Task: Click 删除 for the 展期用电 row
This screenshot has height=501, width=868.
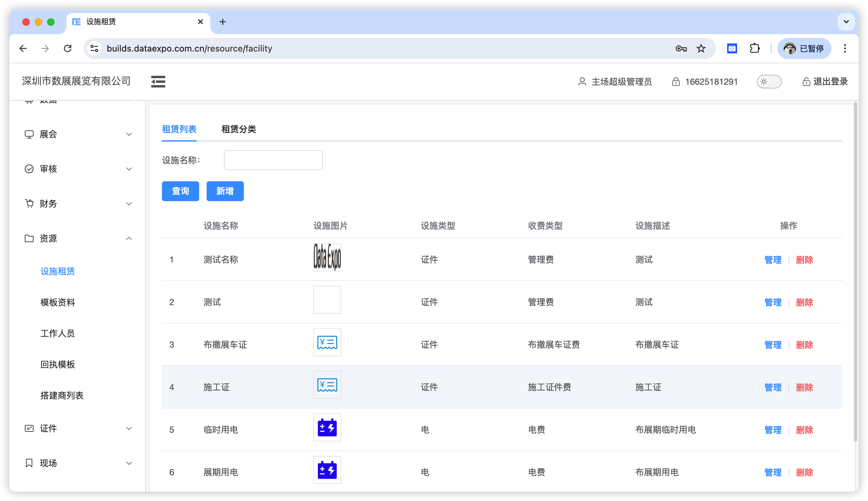Action: [804, 472]
